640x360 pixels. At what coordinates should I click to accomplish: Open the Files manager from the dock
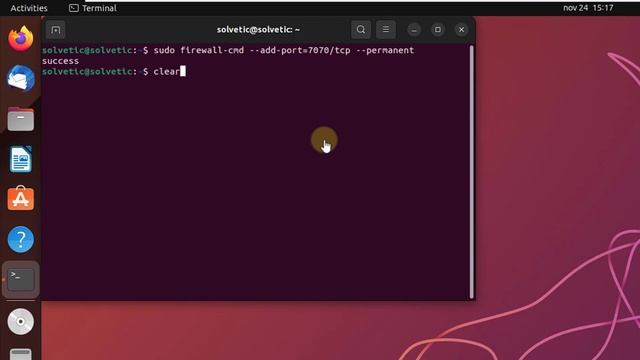[20, 119]
